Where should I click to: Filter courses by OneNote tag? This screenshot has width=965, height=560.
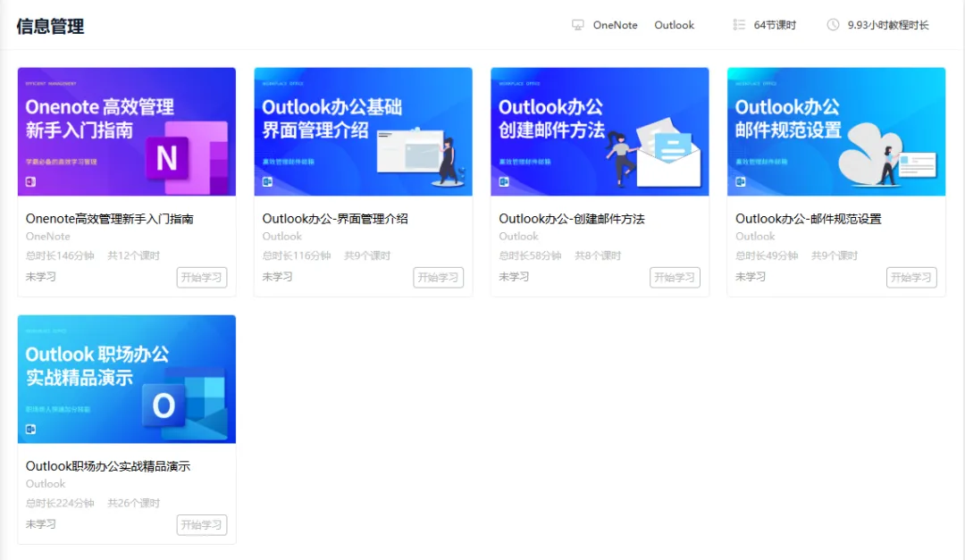point(615,25)
